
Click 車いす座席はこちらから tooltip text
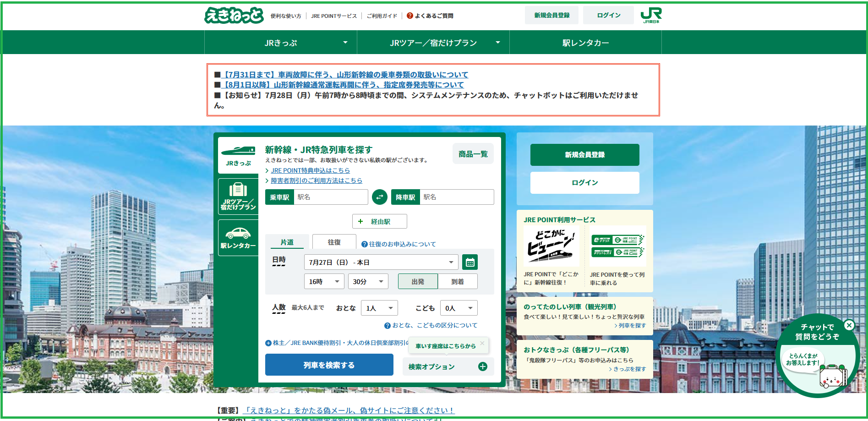(x=446, y=346)
